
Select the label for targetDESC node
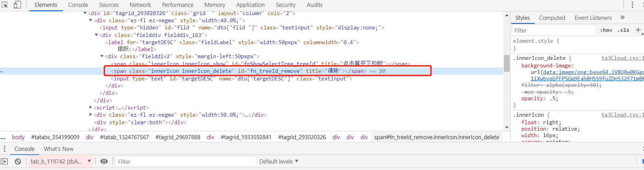coord(232,42)
